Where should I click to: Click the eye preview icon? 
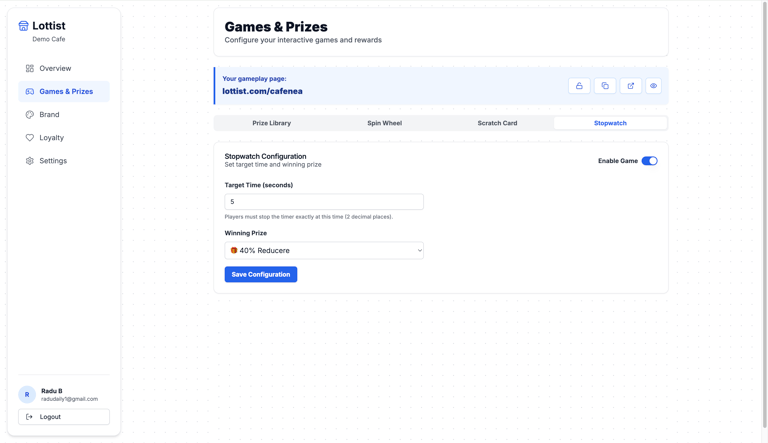pos(653,86)
